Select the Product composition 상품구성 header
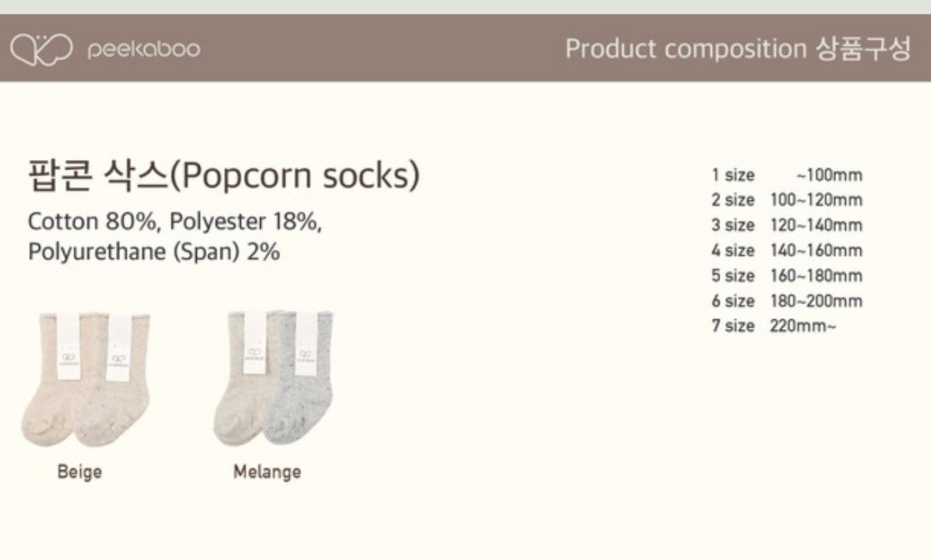 click(x=738, y=48)
